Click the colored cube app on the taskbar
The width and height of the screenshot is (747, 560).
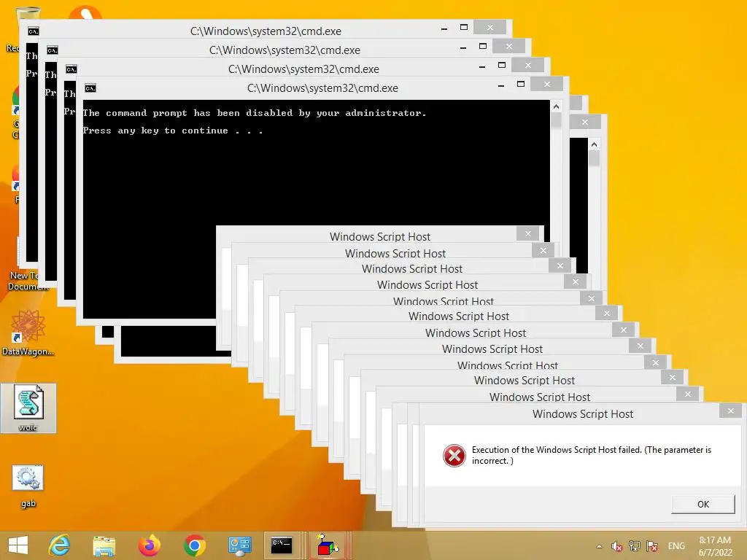coord(329,545)
